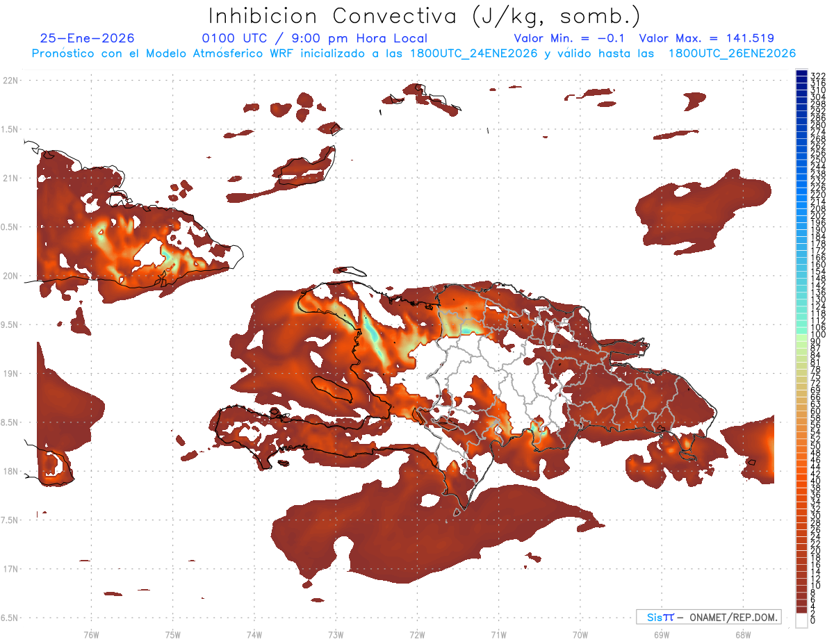This screenshot has width=834, height=644.
Task: Select the date "25-Ene-2026"
Action: pos(88,38)
